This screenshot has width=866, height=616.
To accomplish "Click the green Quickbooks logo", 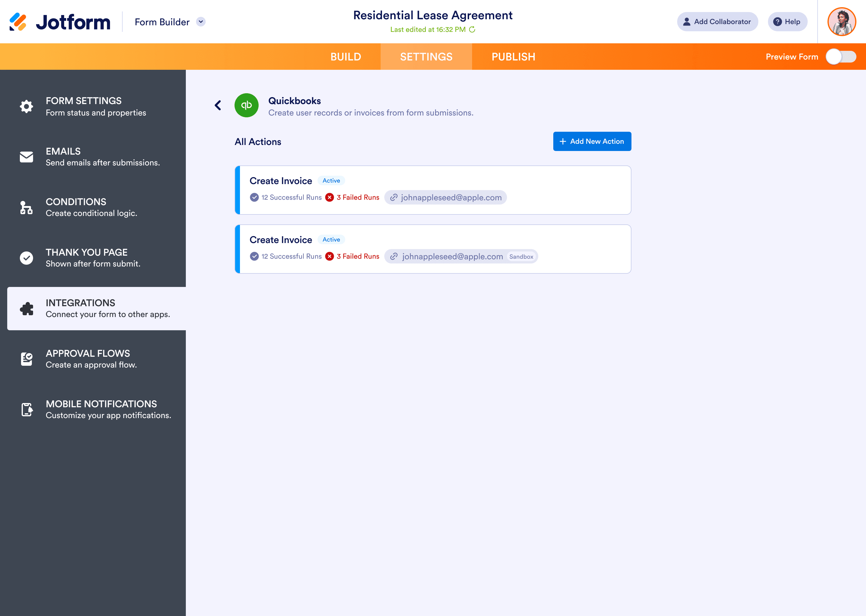I will click(247, 106).
